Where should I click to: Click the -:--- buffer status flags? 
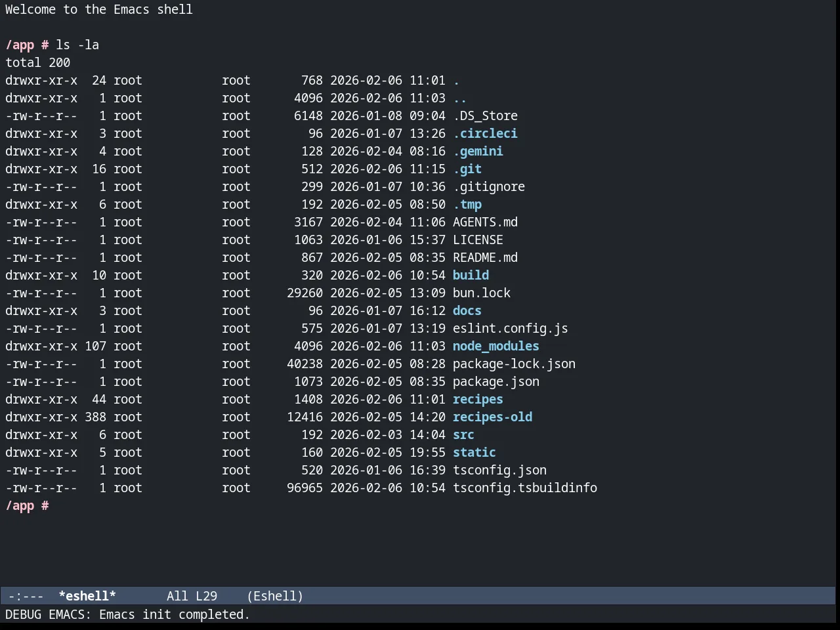26,596
